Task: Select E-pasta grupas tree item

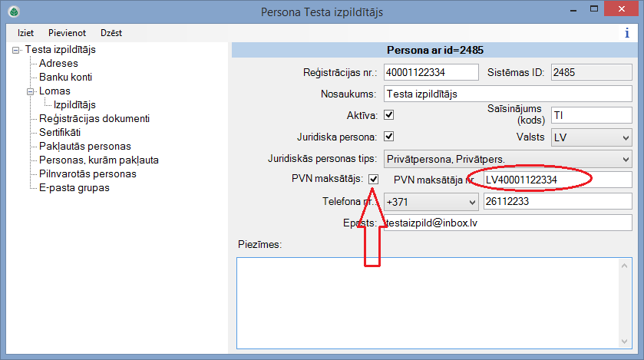Action: [x=74, y=187]
